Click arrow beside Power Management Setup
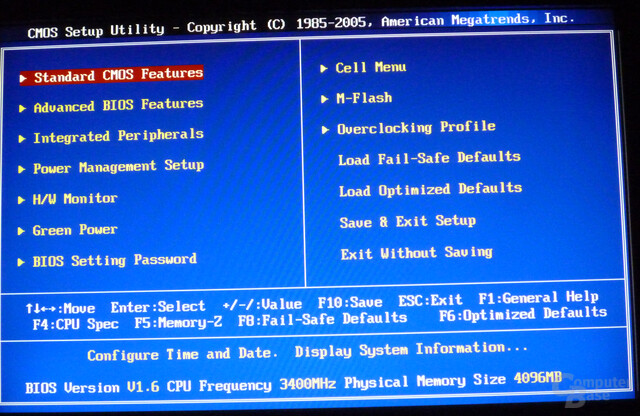The width and height of the screenshot is (640, 416). tap(22, 169)
